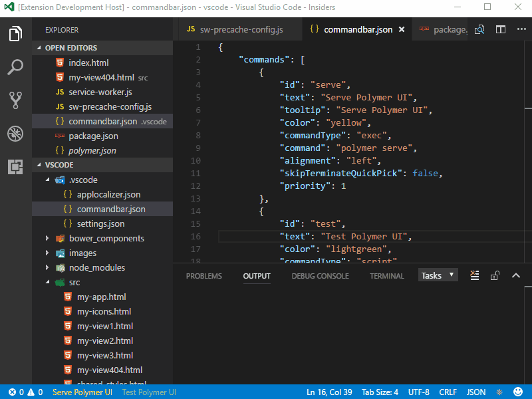This screenshot has width=532, height=399.
Task: Click Ln 16, Col 39 cursor position
Action: point(329,392)
